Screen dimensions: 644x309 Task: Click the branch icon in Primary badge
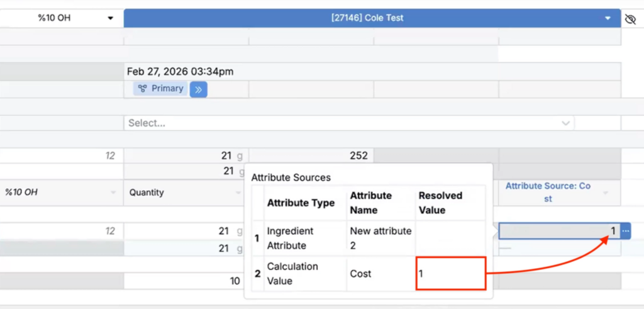pyautogui.click(x=143, y=89)
